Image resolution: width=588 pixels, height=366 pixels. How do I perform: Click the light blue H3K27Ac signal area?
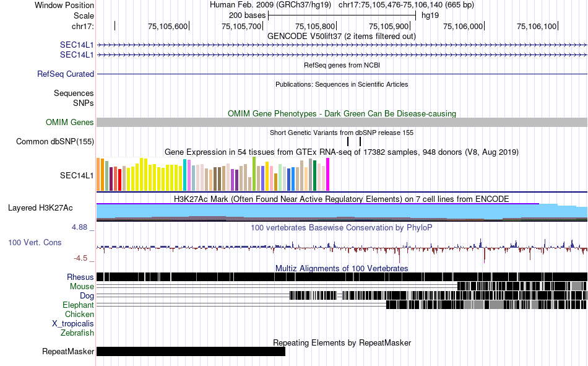342,211
